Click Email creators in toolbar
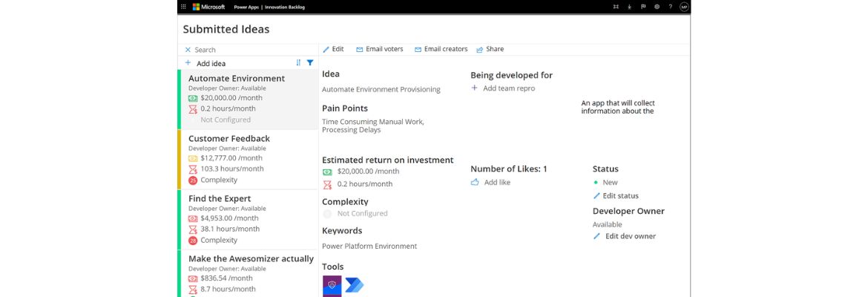 coord(441,49)
